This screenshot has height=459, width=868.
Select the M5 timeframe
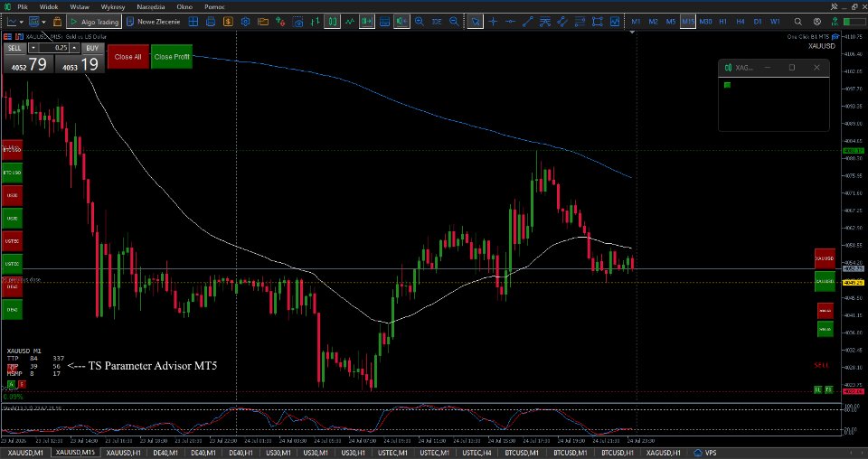click(x=670, y=22)
